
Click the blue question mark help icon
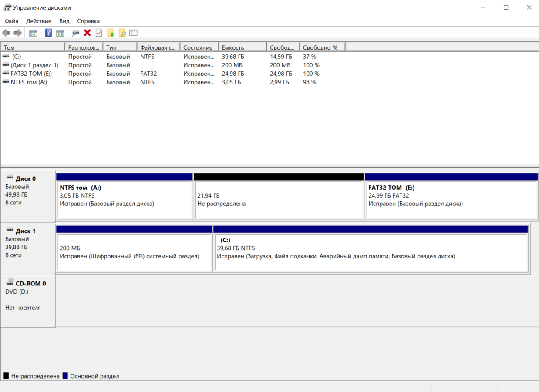48,33
